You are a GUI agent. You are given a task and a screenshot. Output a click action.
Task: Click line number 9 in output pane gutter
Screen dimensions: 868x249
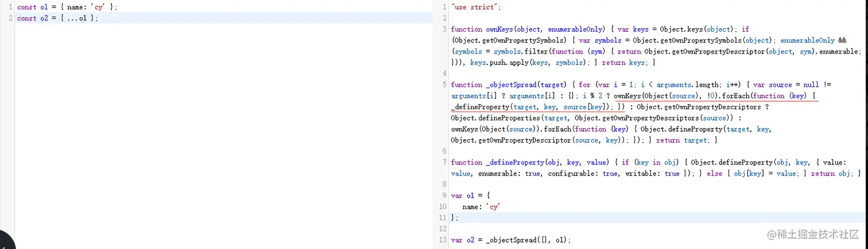[x=444, y=196]
